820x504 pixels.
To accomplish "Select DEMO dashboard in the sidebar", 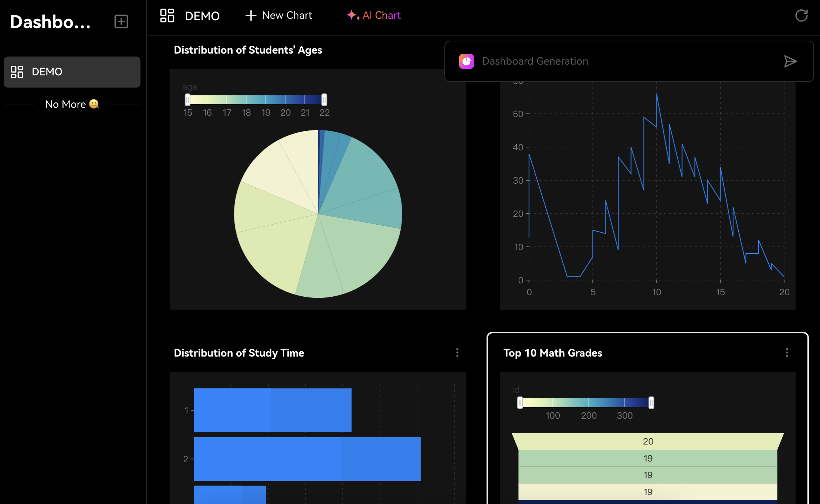I will pos(72,72).
